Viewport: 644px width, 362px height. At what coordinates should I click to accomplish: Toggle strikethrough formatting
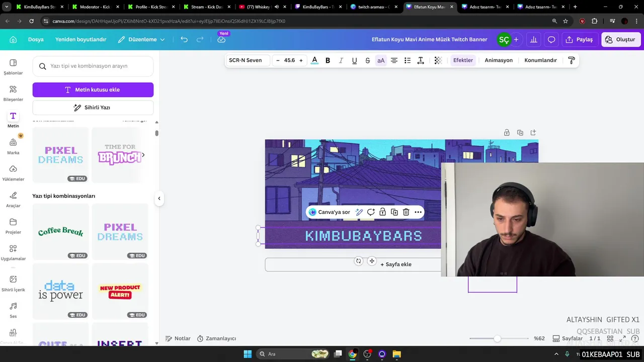(x=367, y=60)
